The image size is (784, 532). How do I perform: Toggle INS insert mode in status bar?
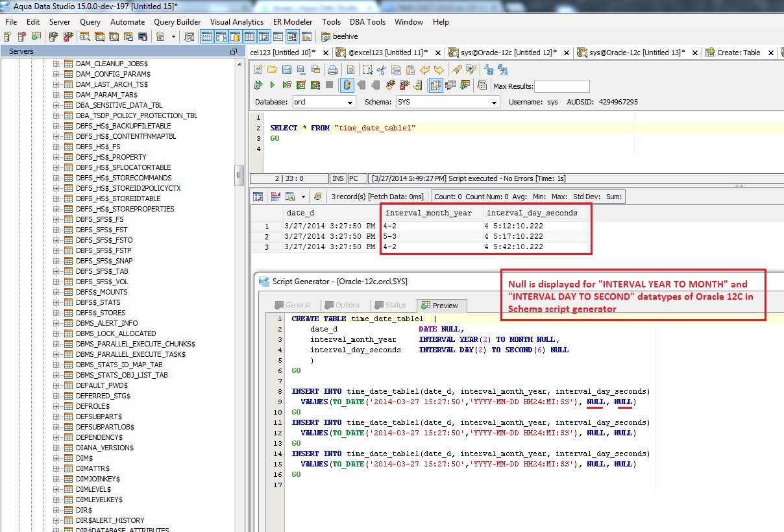338,178
